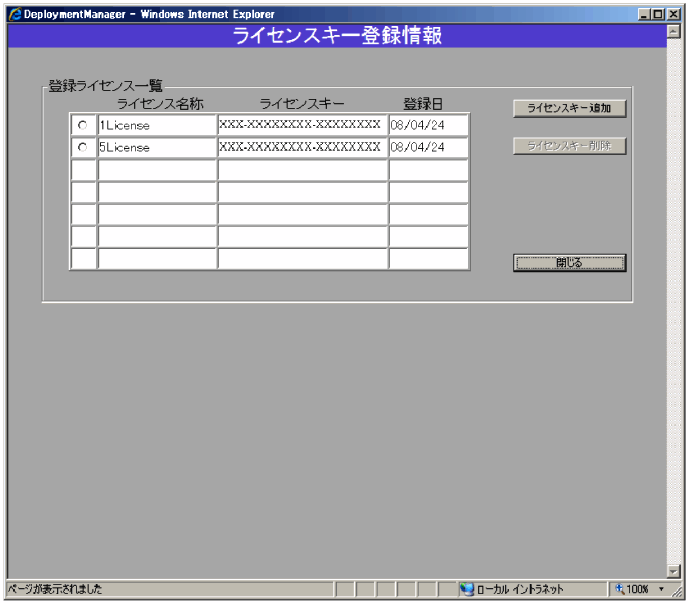Click the 登録ライセンス一覧 group label

click(105, 86)
